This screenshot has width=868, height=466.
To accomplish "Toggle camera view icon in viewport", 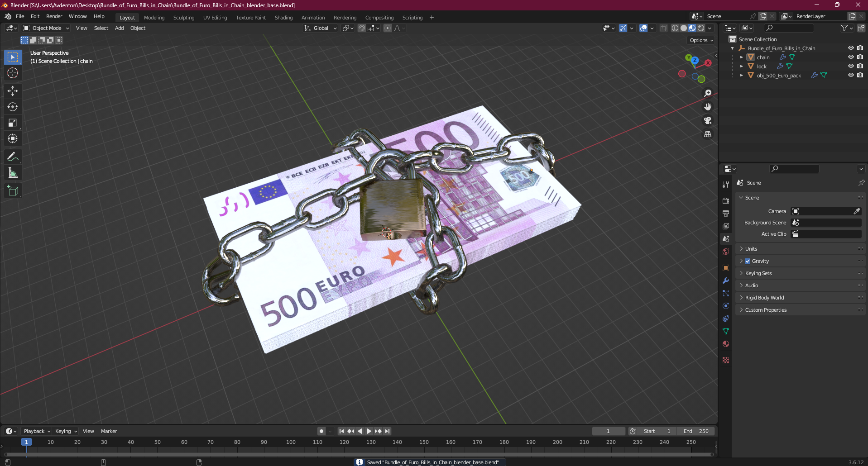I will tap(708, 120).
